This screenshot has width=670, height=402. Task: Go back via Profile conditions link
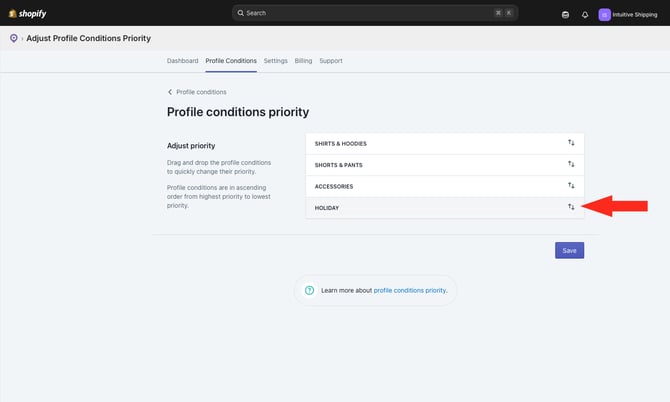201,92
